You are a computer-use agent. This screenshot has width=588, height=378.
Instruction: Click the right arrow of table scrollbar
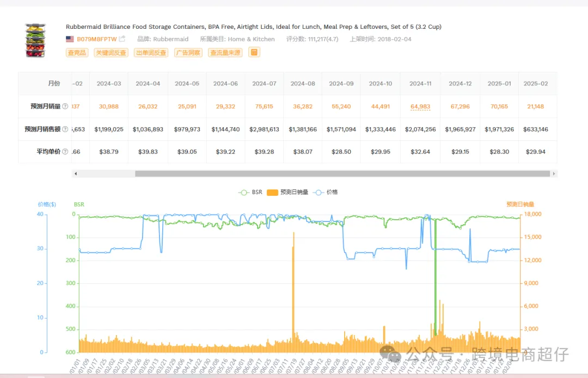554,173
